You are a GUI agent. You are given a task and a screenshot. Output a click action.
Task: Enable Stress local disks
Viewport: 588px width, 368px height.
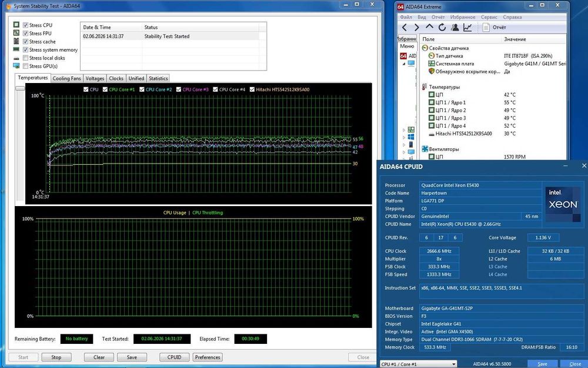click(x=25, y=58)
